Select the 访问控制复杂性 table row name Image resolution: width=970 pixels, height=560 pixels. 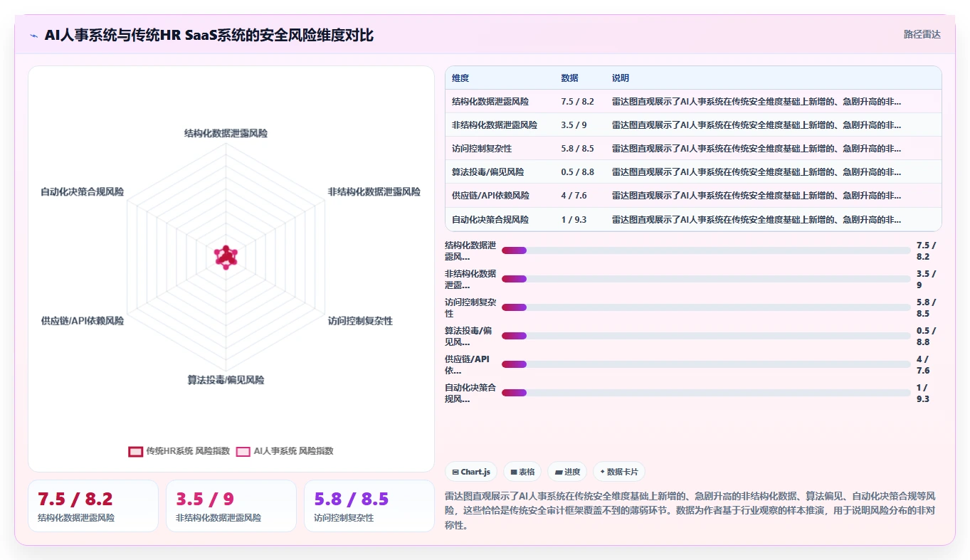482,149
